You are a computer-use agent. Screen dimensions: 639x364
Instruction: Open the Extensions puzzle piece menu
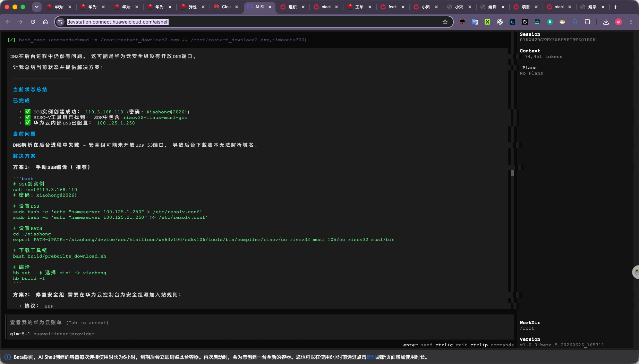587,22
